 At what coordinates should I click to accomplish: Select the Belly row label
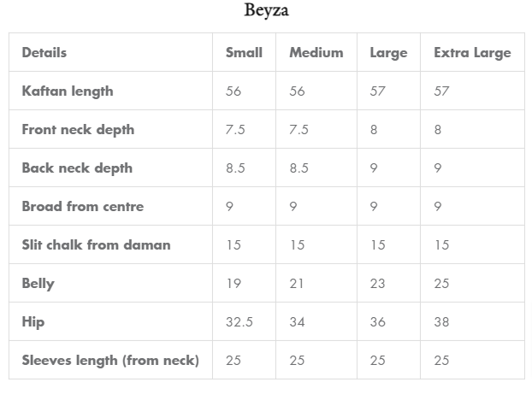click(x=38, y=283)
